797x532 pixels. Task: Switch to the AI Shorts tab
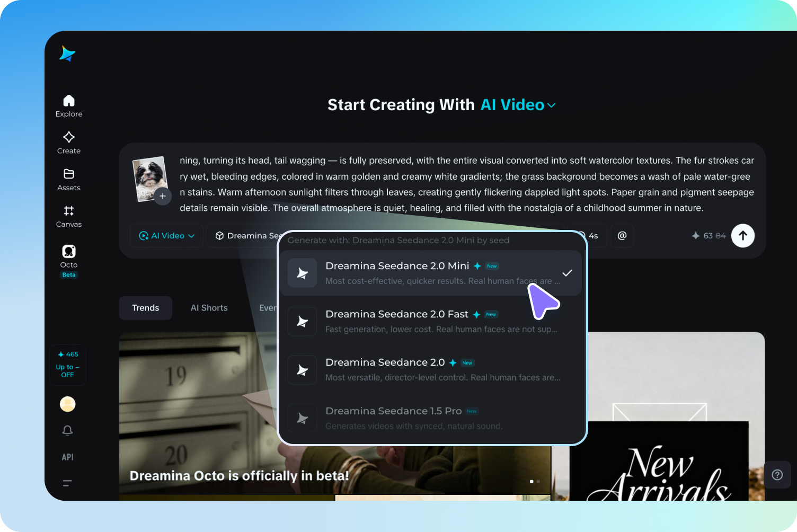click(x=209, y=308)
